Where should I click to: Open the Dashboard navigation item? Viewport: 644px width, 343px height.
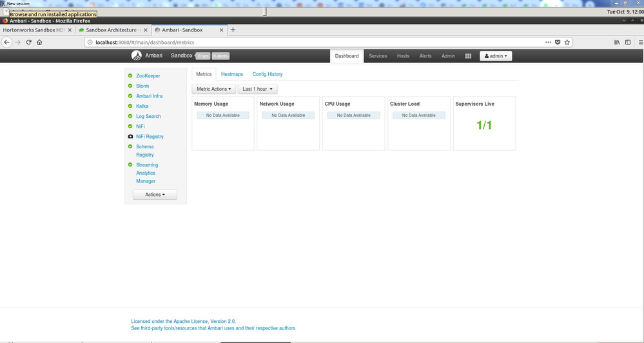point(347,56)
